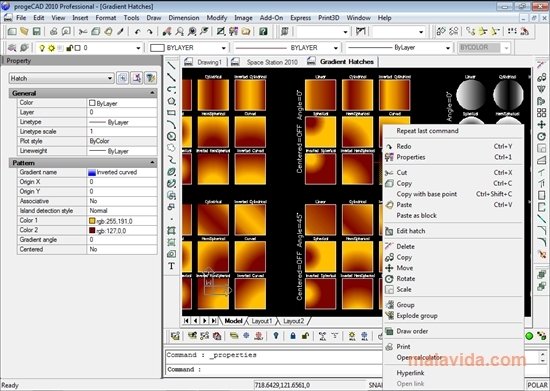The width and height of the screenshot is (550, 391).
Task: Click the Undo arrow icon
Action: (x=137, y=32)
